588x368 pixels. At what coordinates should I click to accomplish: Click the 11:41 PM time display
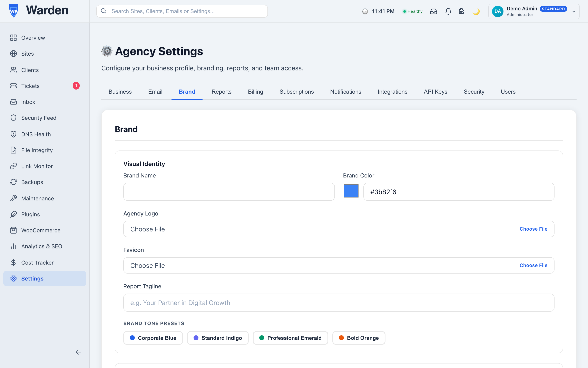(x=383, y=11)
